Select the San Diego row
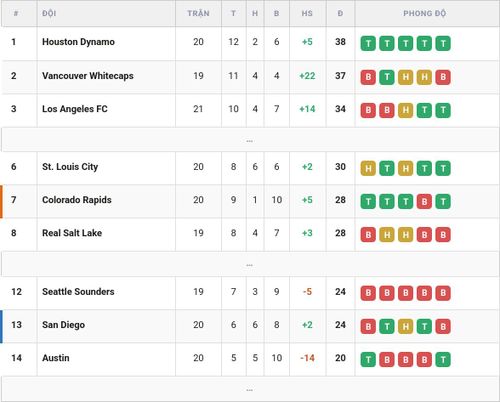This screenshot has width=500, height=402. click(x=250, y=326)
